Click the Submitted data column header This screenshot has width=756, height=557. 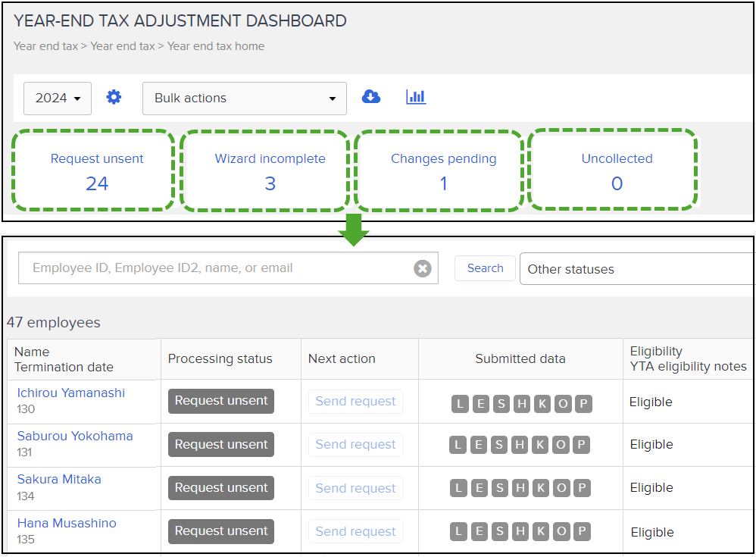tap(520, 358)
